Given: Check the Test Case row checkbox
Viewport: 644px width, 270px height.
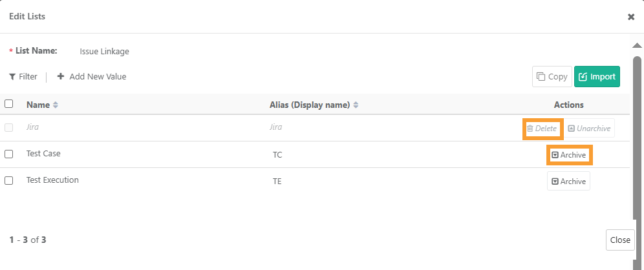Looking at the screenshot, I should tap(9, 154).
